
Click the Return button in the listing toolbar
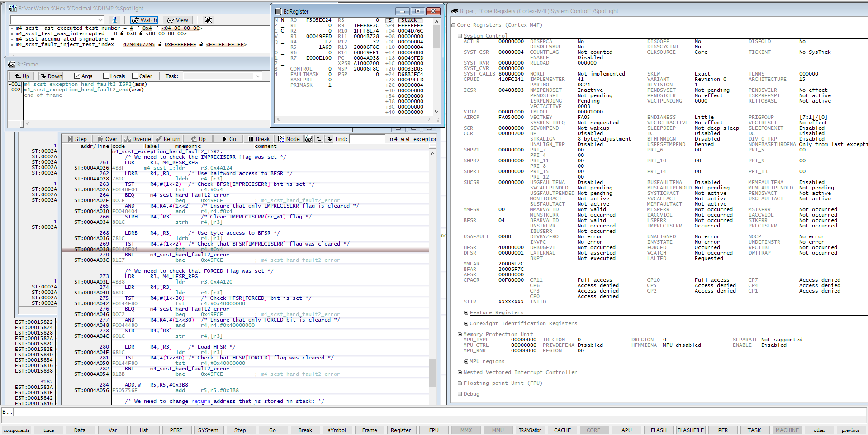[x=168, y=139]
